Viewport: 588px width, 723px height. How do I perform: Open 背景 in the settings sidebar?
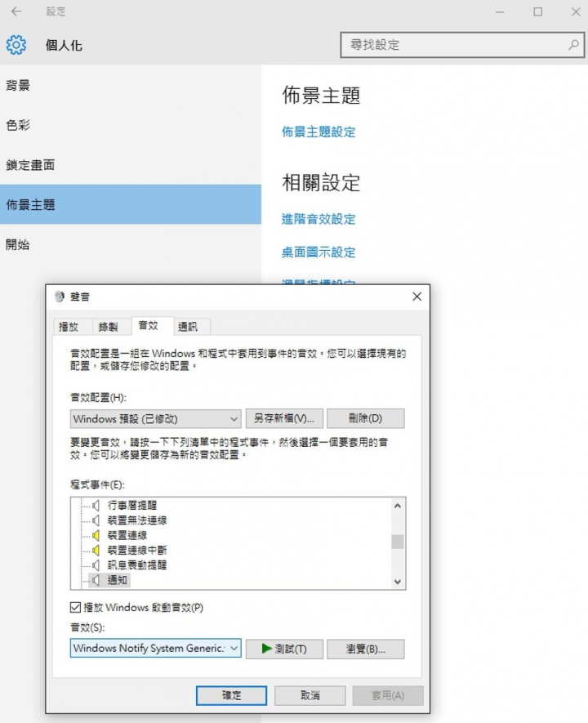(131, 85)
